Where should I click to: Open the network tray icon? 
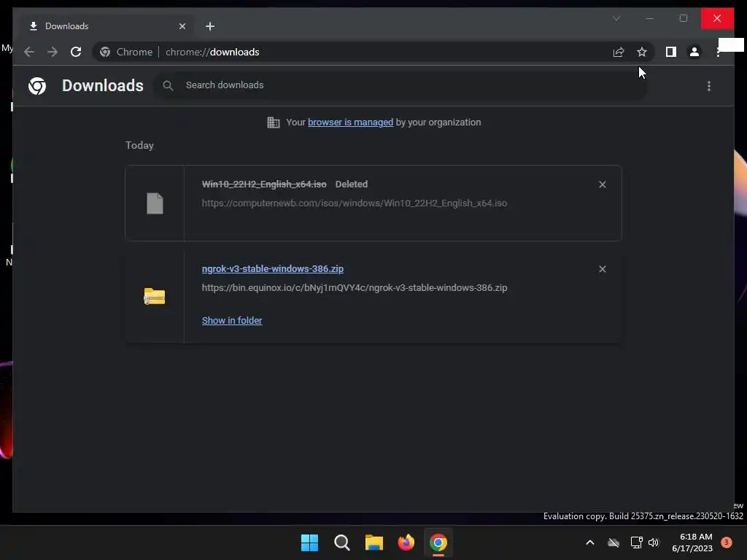pyautogui.click(x=636, y=542)
